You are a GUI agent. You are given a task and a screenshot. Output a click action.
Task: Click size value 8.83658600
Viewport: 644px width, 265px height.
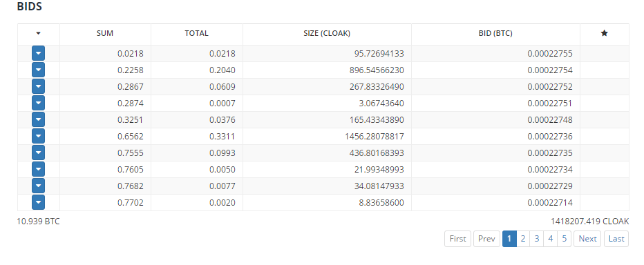(x=381, y=203)
